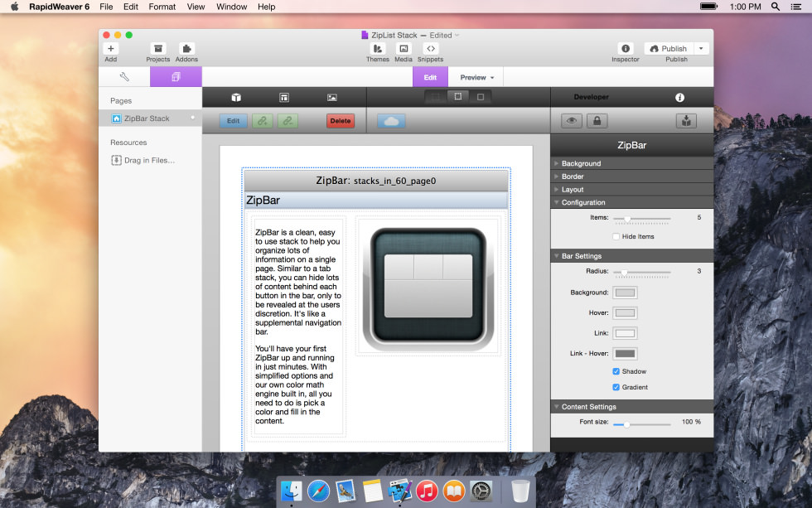Click the red Delete button

(x=341, y=121)
